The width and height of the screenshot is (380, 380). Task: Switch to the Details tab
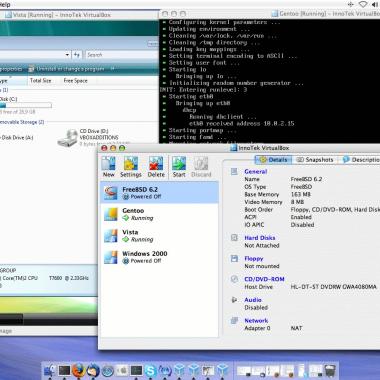(273, 160)
